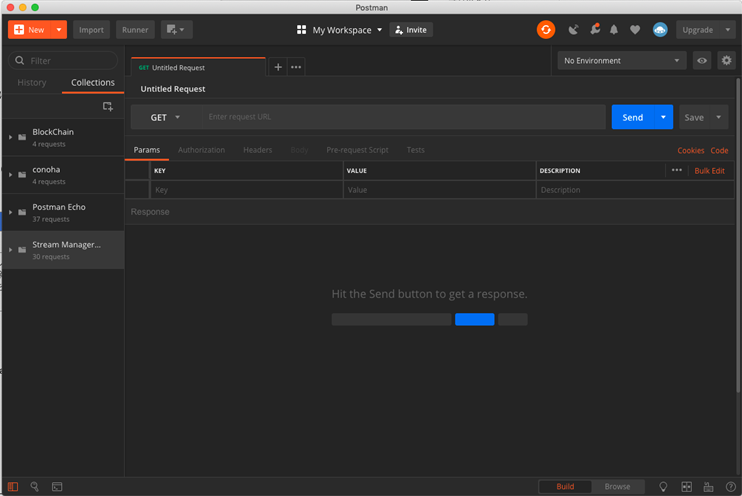Select the Untitled Request tab
Image resolution: width=742 pixels, height=496 pixels.
pyautogui.click(x=198, y=67)
